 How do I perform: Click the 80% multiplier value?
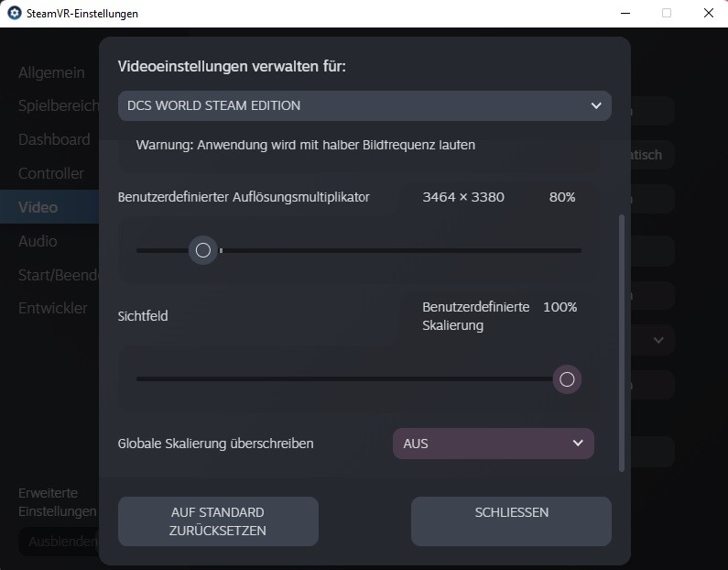[x=562, y=197]
